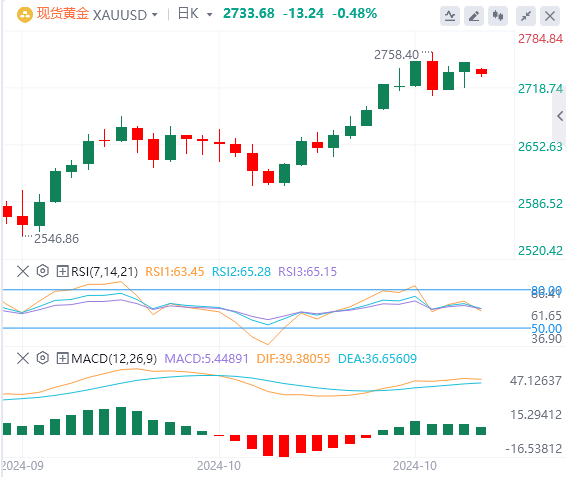Select the pencil drawing tool icon
This screenshot has width=566, height=477.
click(x=474, y=16)
